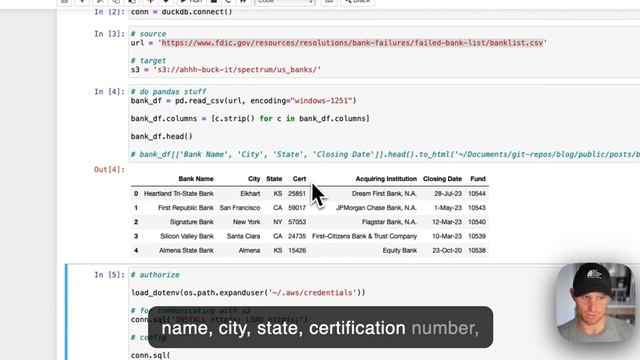The height and width of the screenshot is (360, 640).
Task: Click the '# source' comment
Action: 148,34
